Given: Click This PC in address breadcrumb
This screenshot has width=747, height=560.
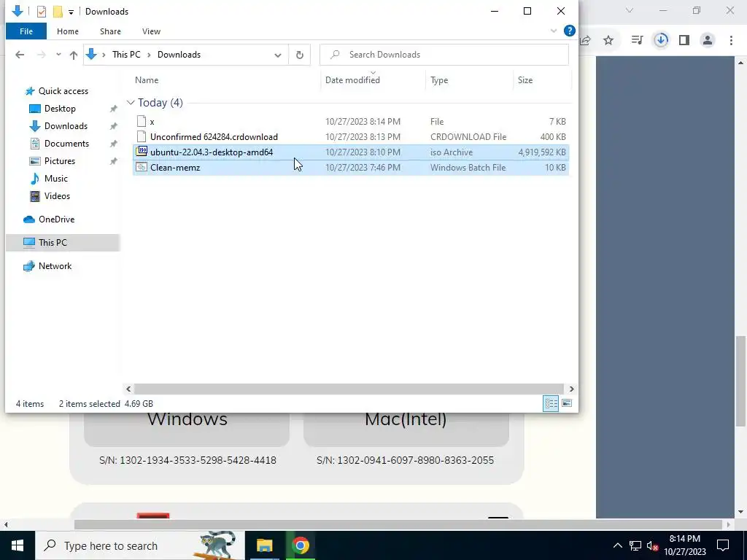Looking at the screenshot, I should pyautogui.click(x=126, y=55).
